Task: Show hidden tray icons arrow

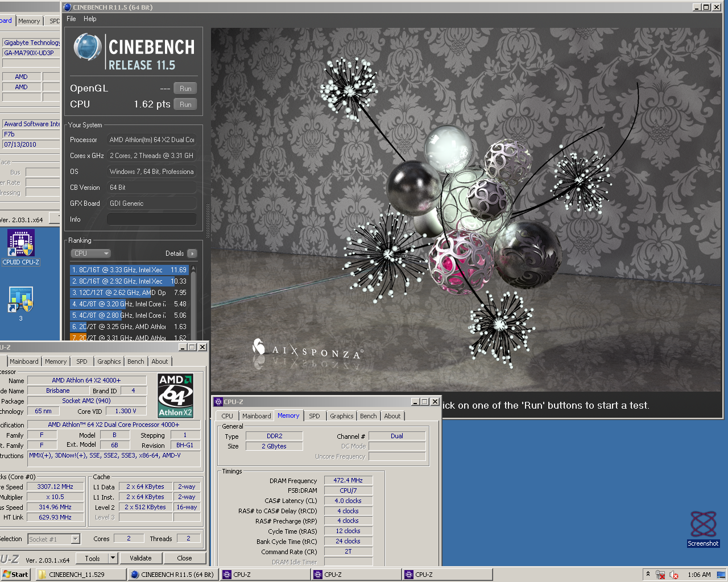Action: [x=648, y=575]
